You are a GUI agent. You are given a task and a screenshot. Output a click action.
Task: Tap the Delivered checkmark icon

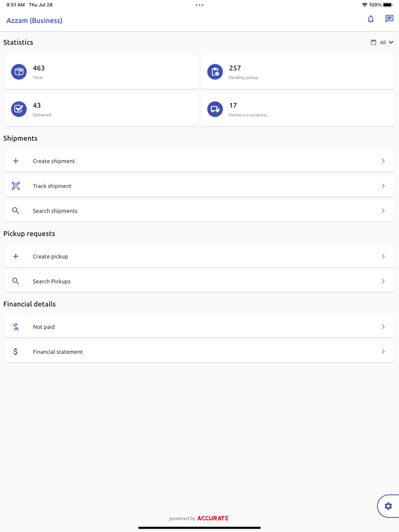tap(19, 109)
